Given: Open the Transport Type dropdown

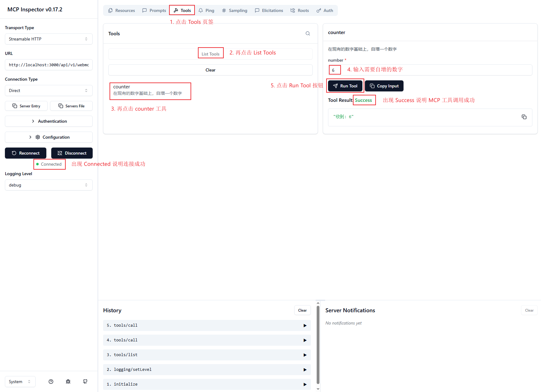Looking at the screenshot, I should (x=48, y=39).
